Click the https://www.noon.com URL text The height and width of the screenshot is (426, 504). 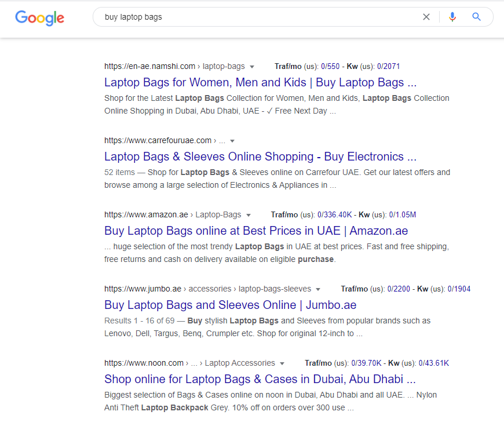144,363
